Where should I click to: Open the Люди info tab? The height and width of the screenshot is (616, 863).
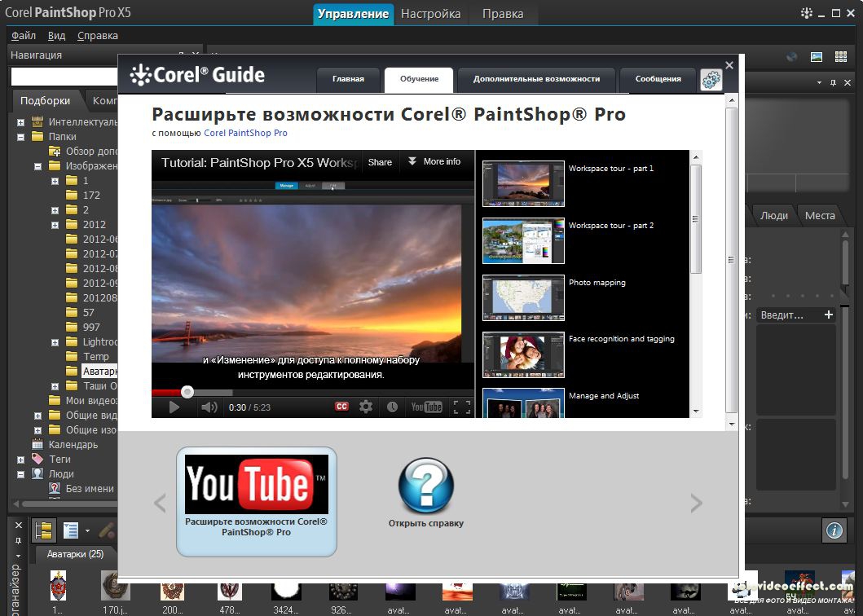click(x=774, y=216)
